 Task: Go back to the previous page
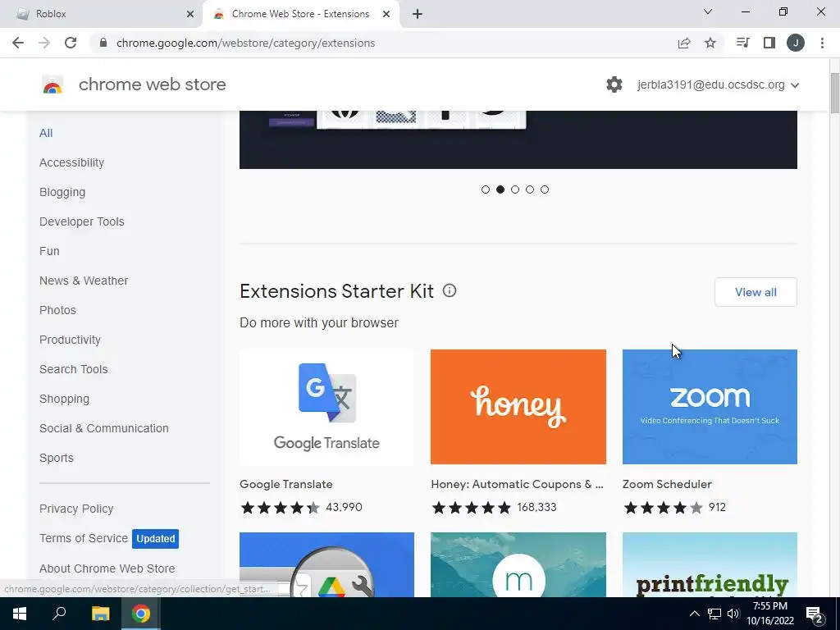pos(18,43)
